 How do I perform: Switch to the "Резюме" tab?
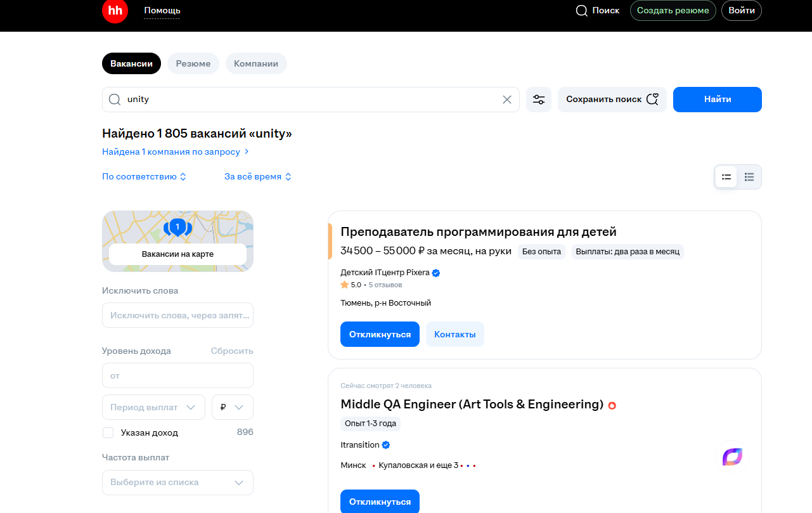(x=193, y=63)
